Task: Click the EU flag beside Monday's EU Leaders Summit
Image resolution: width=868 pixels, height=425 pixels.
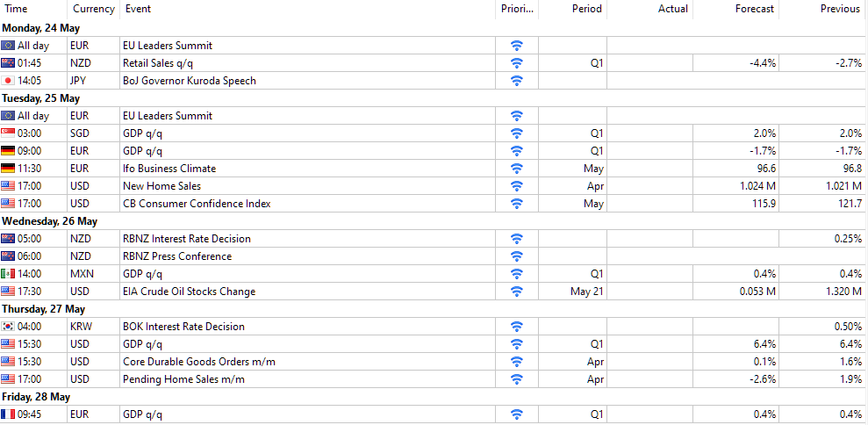Action: click(x=8, y=46)
